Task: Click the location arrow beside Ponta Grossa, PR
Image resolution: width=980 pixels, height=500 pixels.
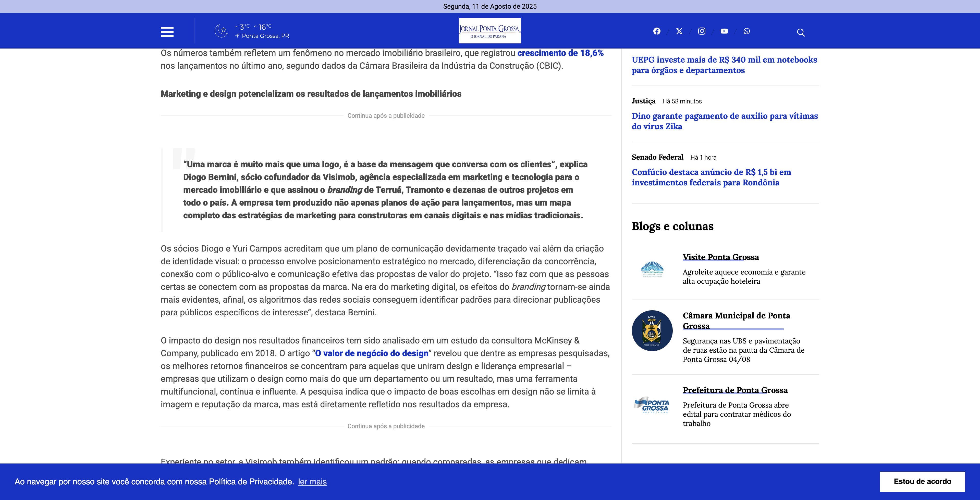Action: pos(237,35)
